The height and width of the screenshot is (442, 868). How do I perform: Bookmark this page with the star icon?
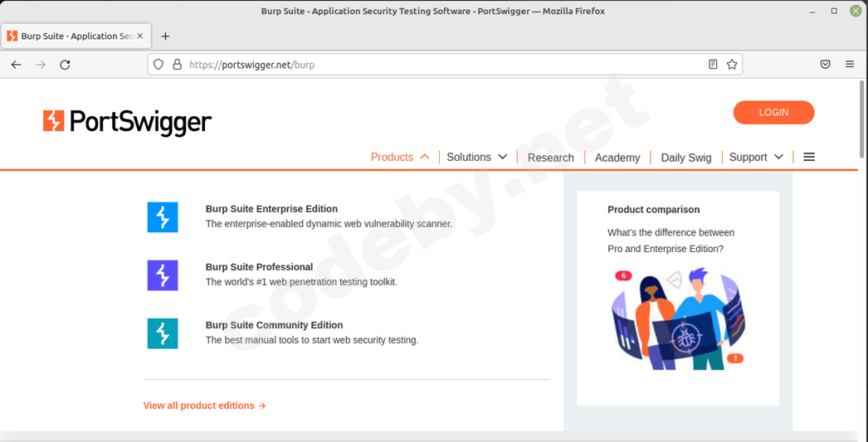pyautogui.click(x=732, y=65)
